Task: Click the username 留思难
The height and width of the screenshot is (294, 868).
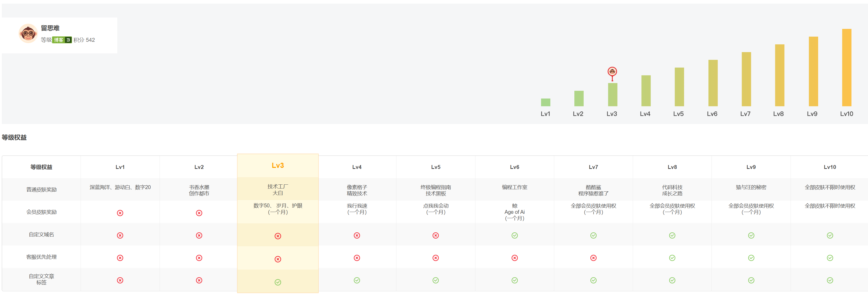Action: pyautogui.click(x=50, y=28)
